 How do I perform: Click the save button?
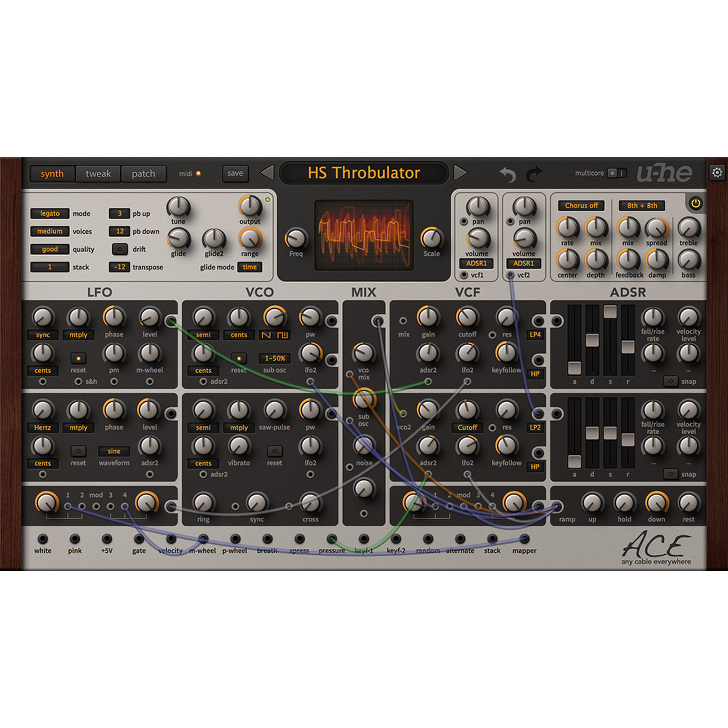click(235, 173)
